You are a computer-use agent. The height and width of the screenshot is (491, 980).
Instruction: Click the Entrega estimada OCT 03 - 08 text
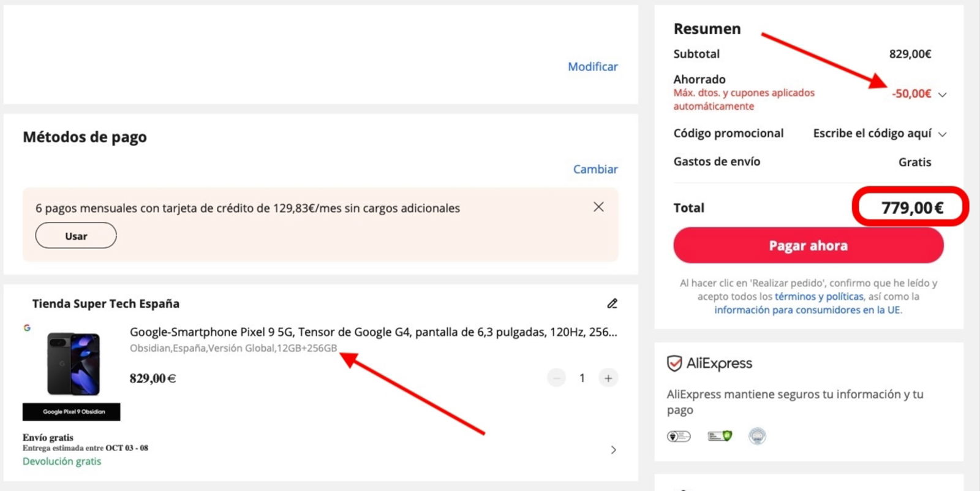tap(85, 448)
